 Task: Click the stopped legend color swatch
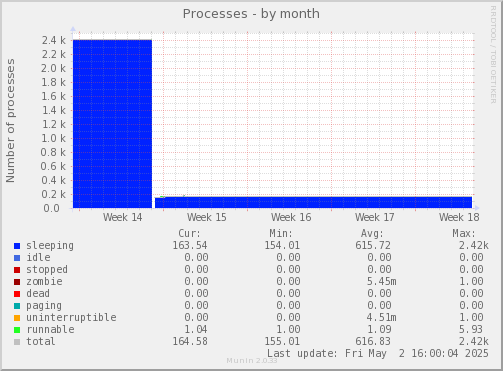point(17,270)
